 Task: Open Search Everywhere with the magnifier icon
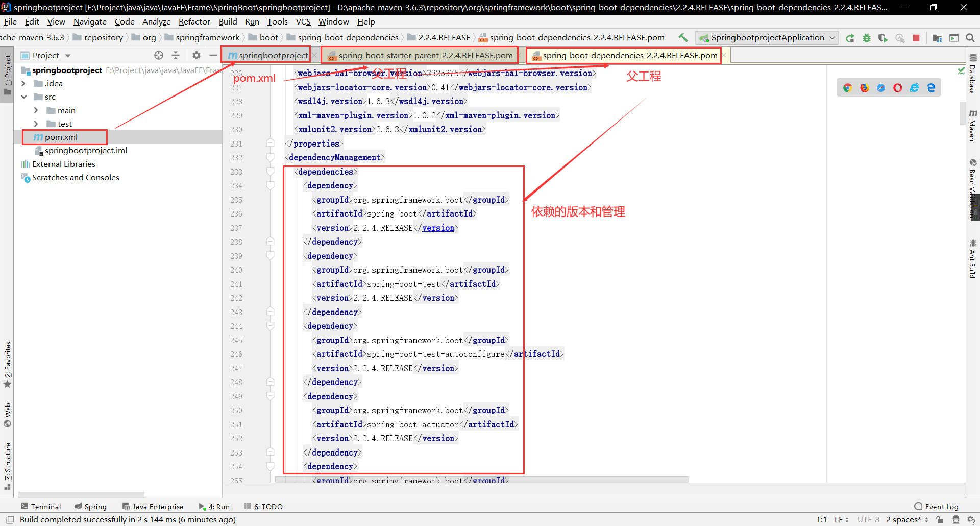(970, 38)
